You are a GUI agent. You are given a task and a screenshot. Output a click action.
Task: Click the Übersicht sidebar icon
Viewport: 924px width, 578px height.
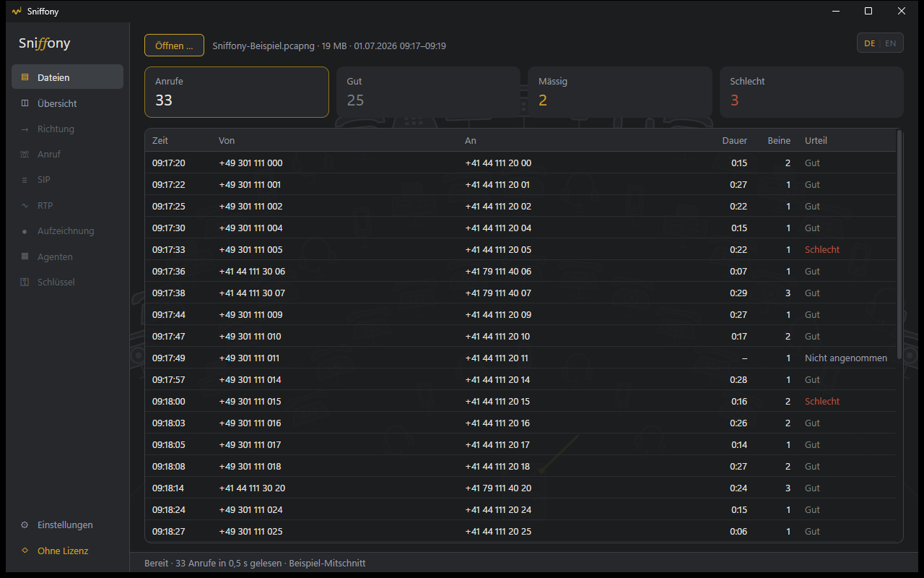(25, 103)
